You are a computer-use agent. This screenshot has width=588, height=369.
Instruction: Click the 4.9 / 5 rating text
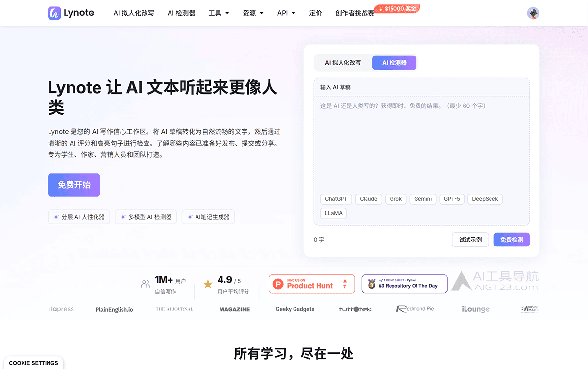click(x=229, y=280)
